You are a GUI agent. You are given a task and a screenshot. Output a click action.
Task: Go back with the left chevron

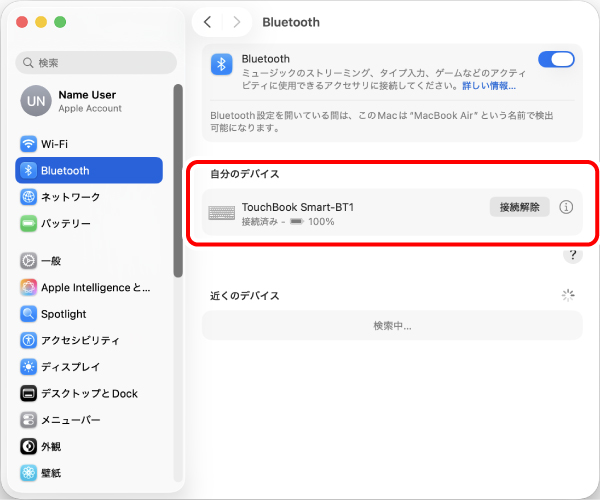pos(207,22)
